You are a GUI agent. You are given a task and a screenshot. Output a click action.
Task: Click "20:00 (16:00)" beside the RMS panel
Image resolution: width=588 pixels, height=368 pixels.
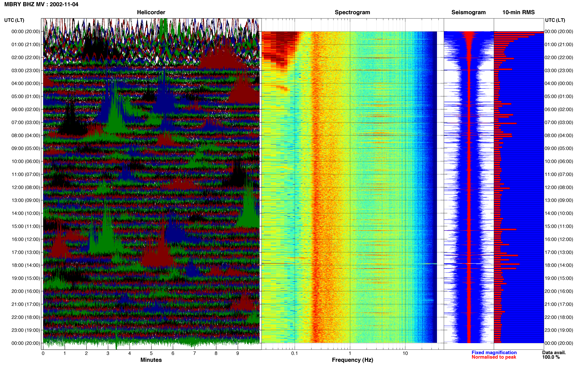pyautogui.click(x=559, y=291)
